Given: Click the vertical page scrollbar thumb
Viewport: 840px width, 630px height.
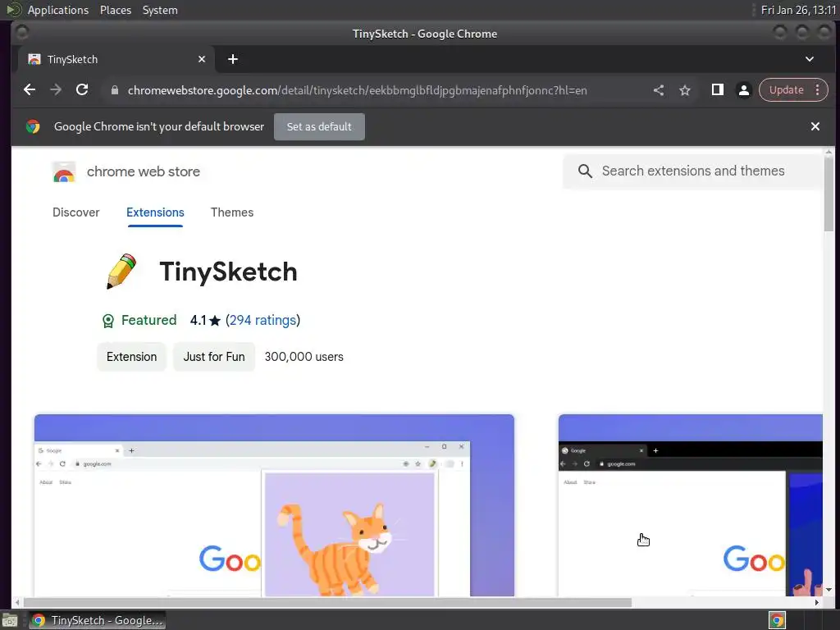Looking at the screenshot, I should (829, 195).
